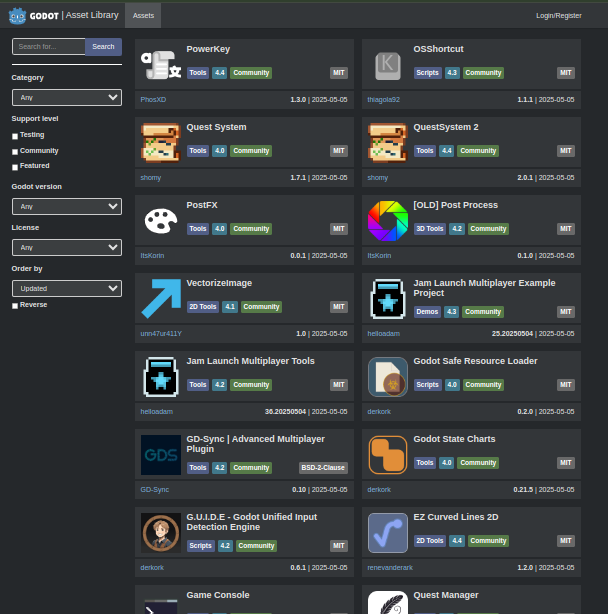Open the Godot State Charts title link
608x614 pixels.
[455, 439]
